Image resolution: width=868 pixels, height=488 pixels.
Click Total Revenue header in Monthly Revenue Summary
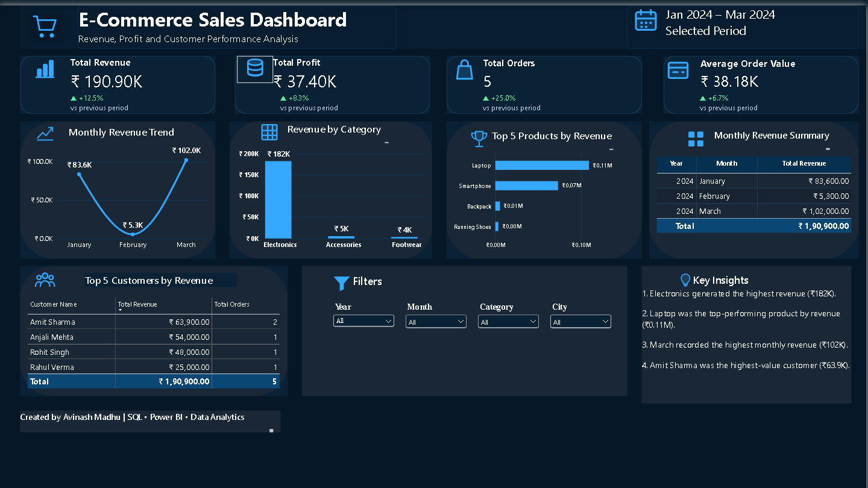[804, 163]
